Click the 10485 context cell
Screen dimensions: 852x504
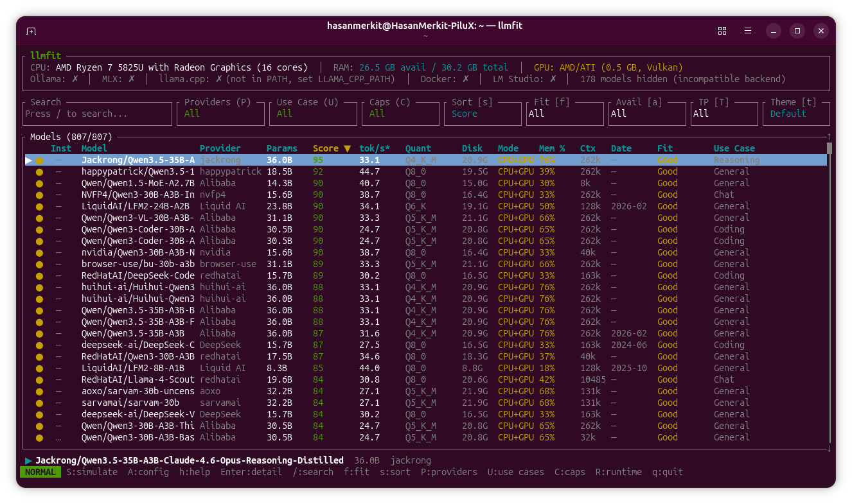click(x=593, y=380)
